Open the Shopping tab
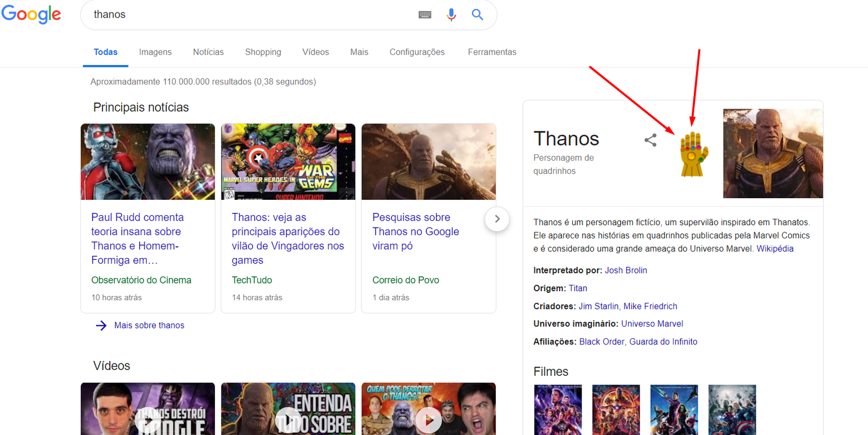Screen dimensions: 868x435 (x=263, y=52)
